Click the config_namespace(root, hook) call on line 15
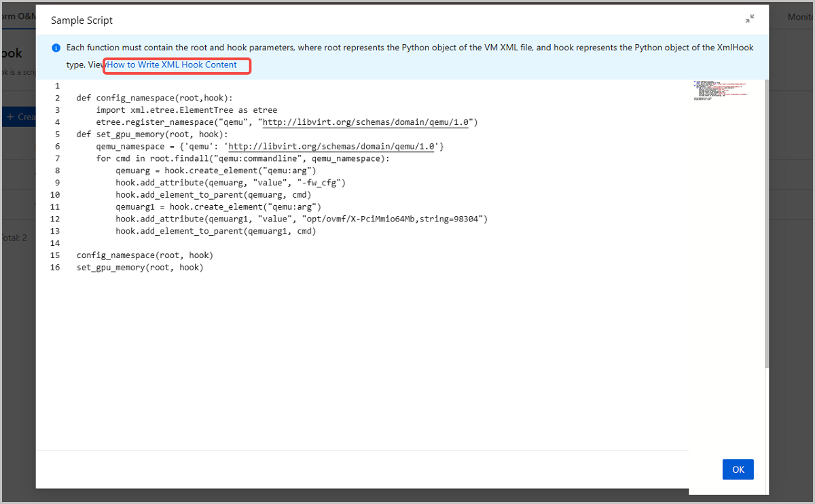This screenshot has width=815, height=504. (x=144, y=255)
